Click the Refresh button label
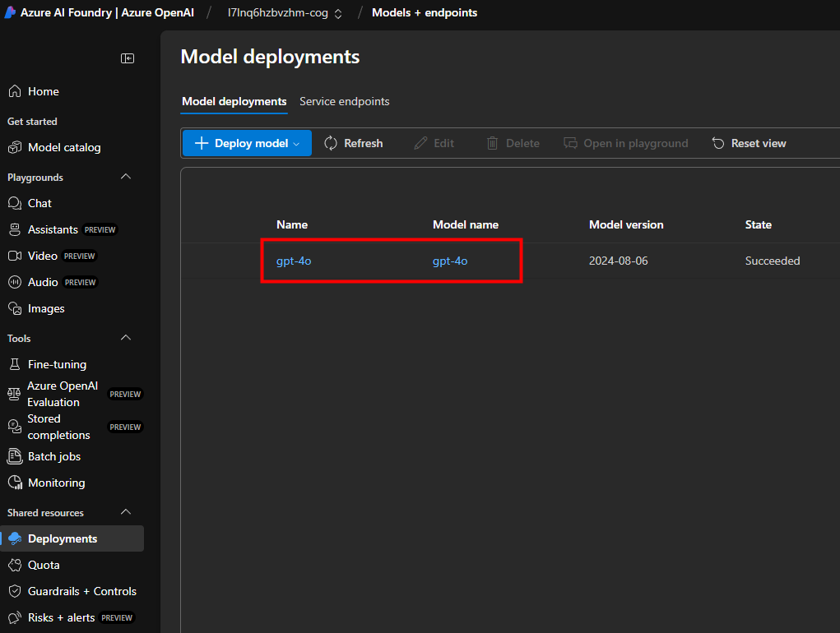This screenshot has width=840, height=633. 363,143
